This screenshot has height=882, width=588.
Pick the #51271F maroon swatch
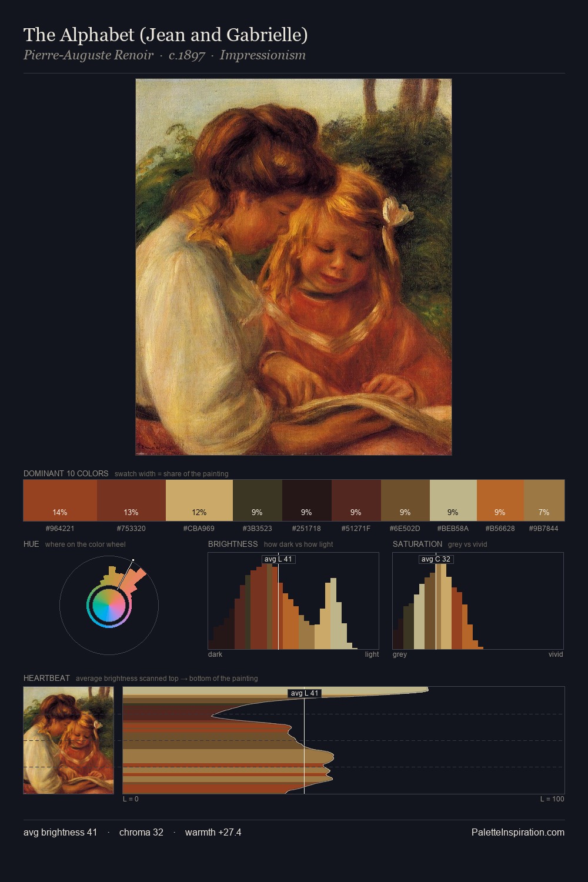click(x=356, y=500)
